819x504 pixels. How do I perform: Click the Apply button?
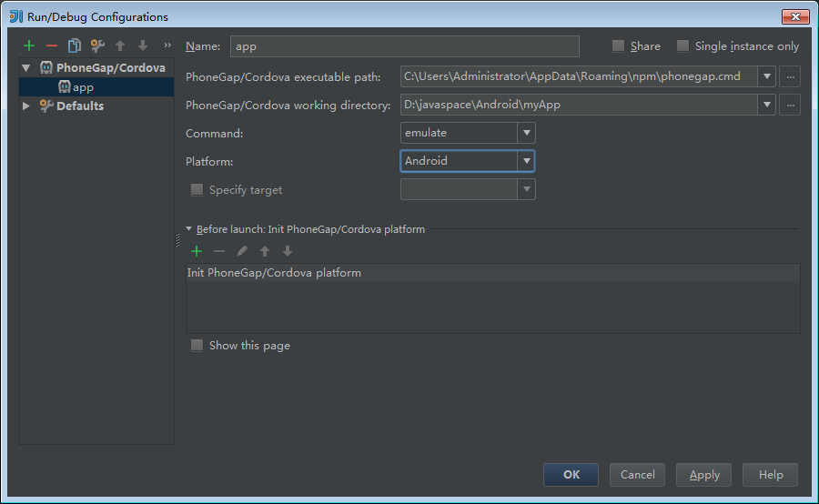coord(703,475)
